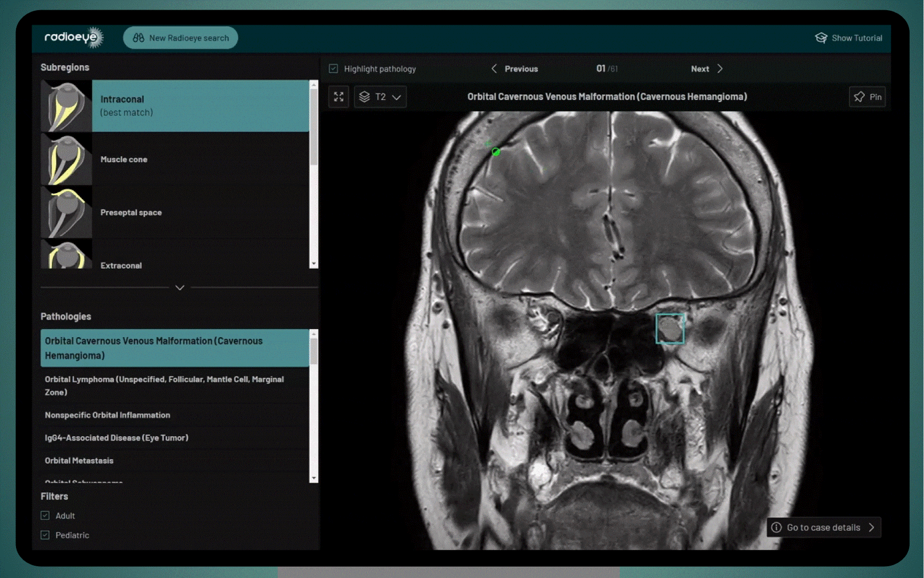Screen dimensions: 924x578
Task: Start a New Radioeye search
Action: [x=180, y=38]
